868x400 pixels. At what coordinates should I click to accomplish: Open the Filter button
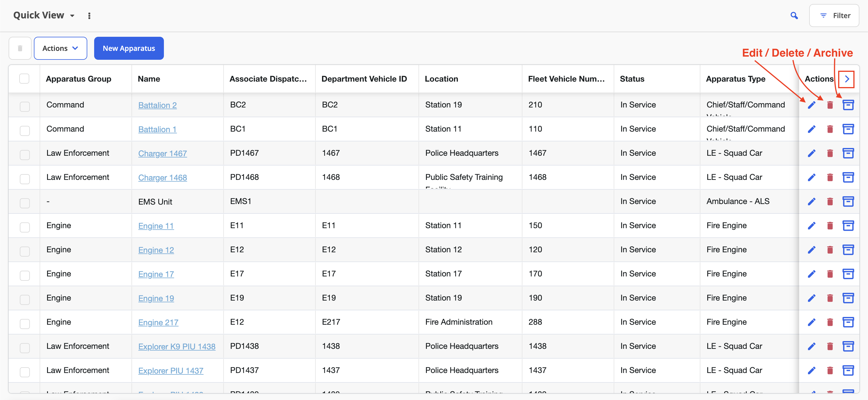pos(834,16)
